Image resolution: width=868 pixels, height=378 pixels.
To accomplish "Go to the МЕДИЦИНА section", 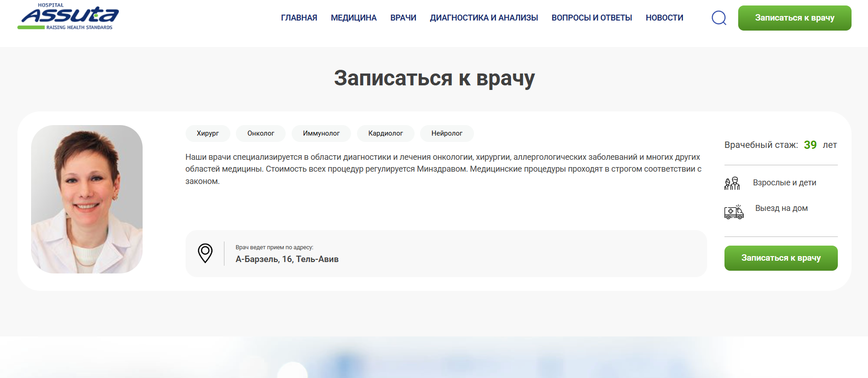I will (354, 18).
